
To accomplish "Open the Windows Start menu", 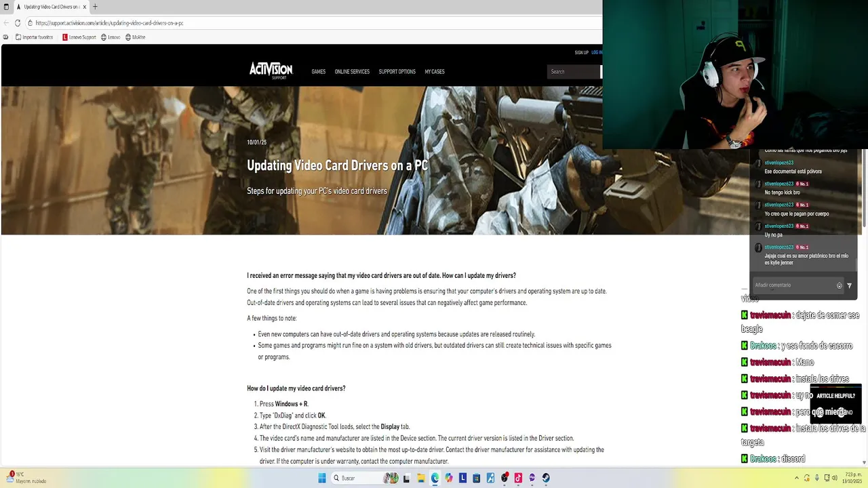I will tap(322, 478).
